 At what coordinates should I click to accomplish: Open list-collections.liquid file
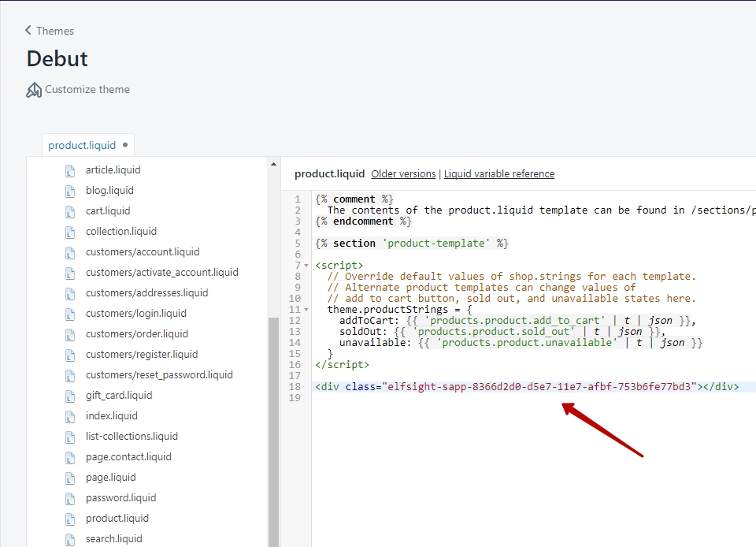click(132, 437)
